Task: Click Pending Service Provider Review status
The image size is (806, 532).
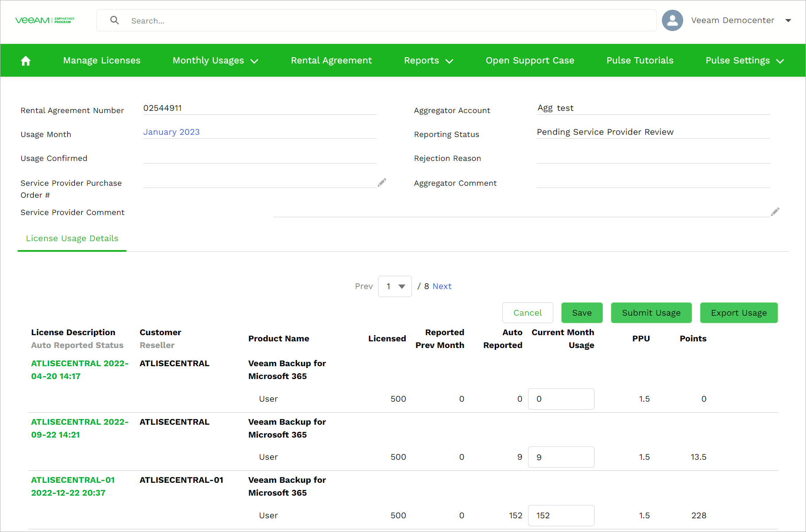Action: pos(605,132)
